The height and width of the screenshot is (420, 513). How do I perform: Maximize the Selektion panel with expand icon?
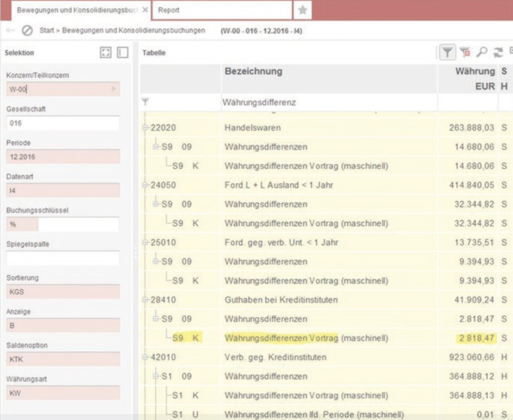pos(106,53)
